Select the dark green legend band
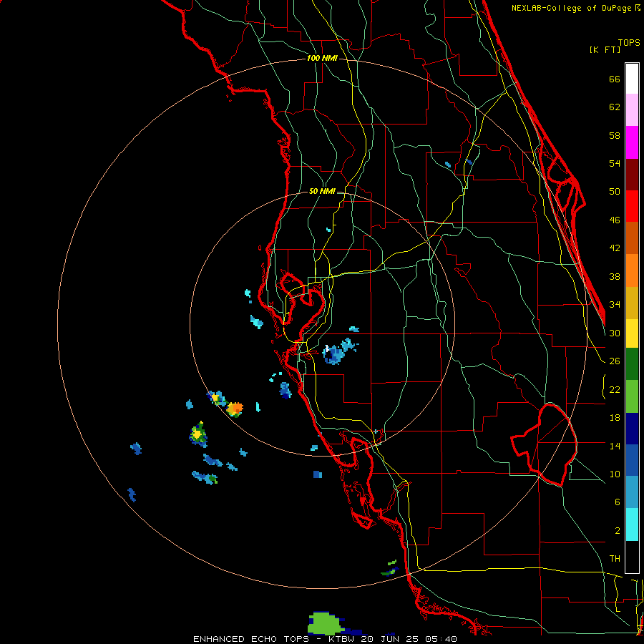 pyautogui.click(x=632, y=364)
